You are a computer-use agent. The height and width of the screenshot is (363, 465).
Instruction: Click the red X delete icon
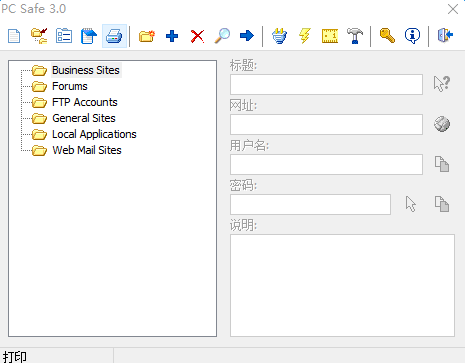197,36
